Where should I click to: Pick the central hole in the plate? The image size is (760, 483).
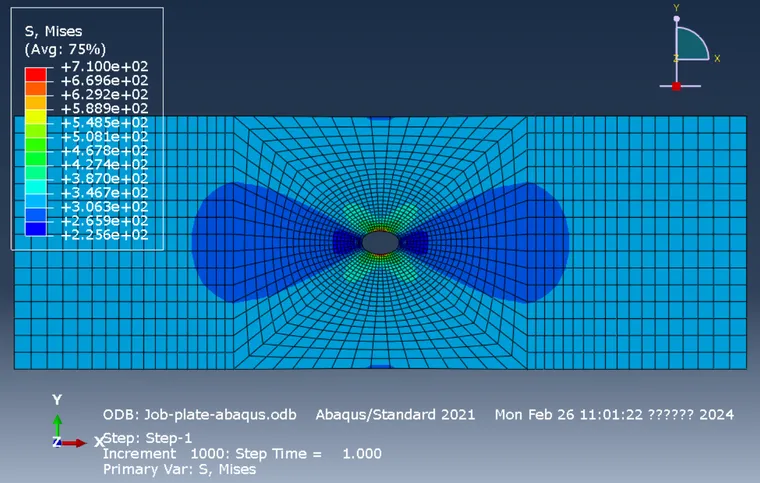click(380, 242)
